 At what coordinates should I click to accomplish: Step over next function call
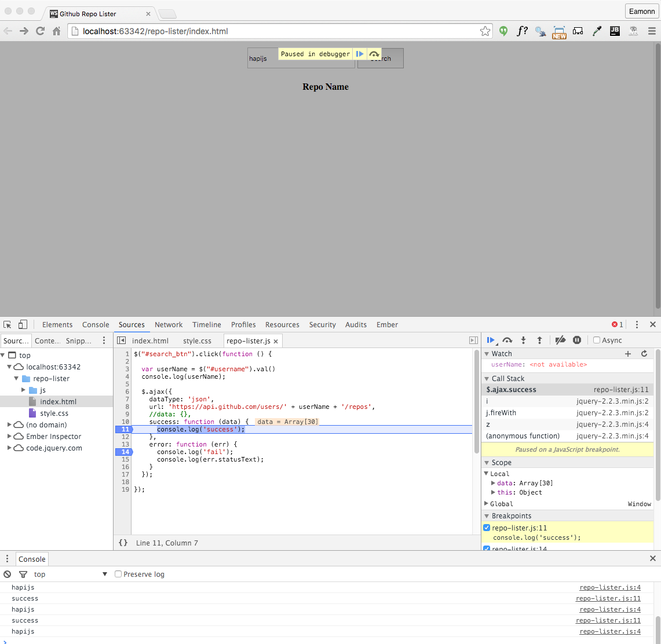click(x=507, y=341)
